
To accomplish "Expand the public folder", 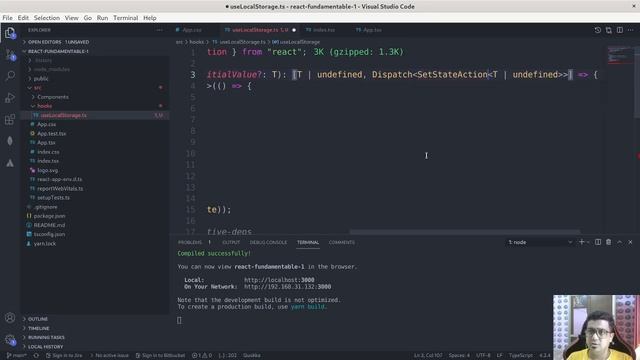I will click(x=41, y=78).
